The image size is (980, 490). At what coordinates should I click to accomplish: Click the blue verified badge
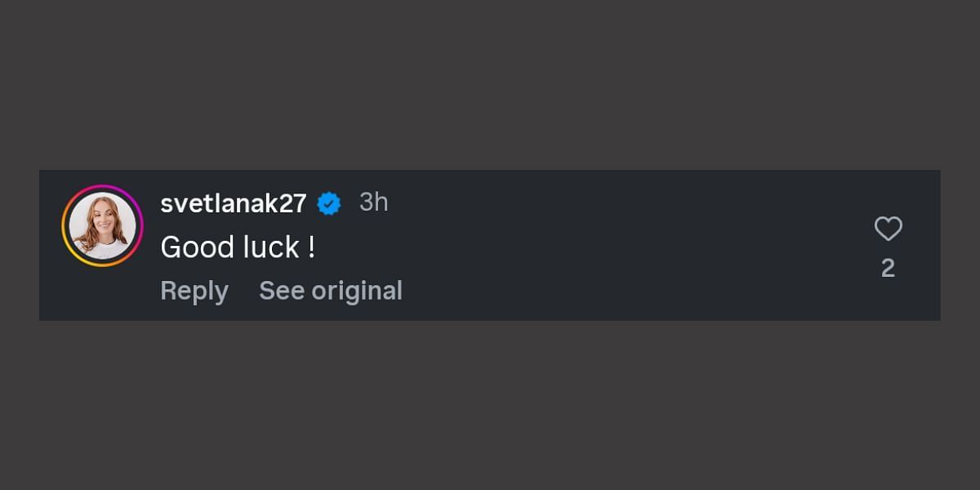[329, 203]
